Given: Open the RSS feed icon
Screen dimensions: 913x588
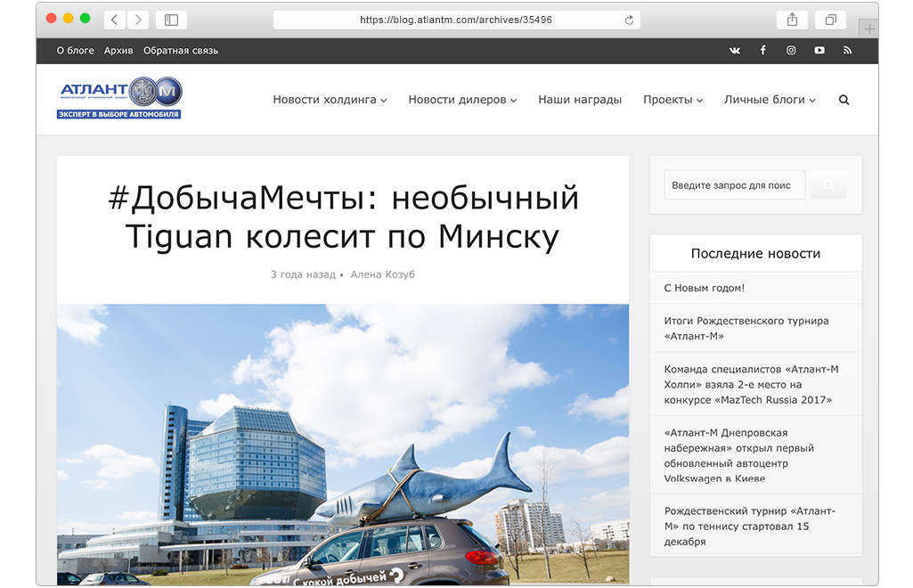Looking at the screenshot, I should (x=847, y=51).
